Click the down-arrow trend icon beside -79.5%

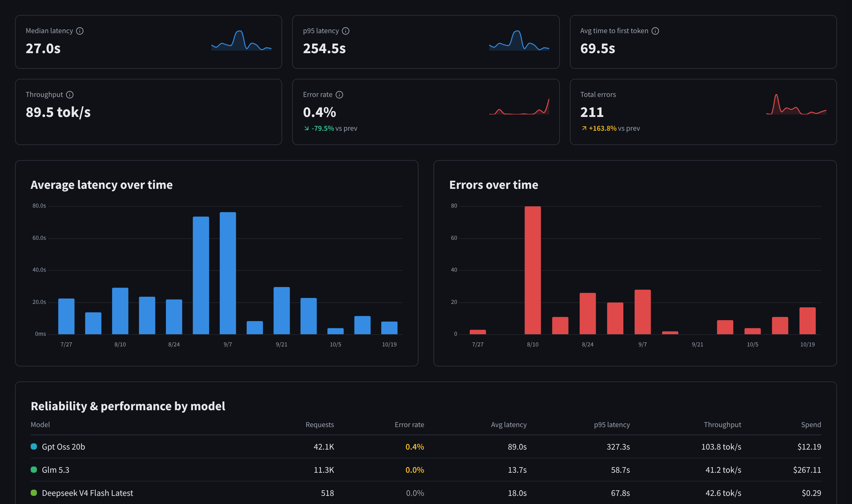307,129
